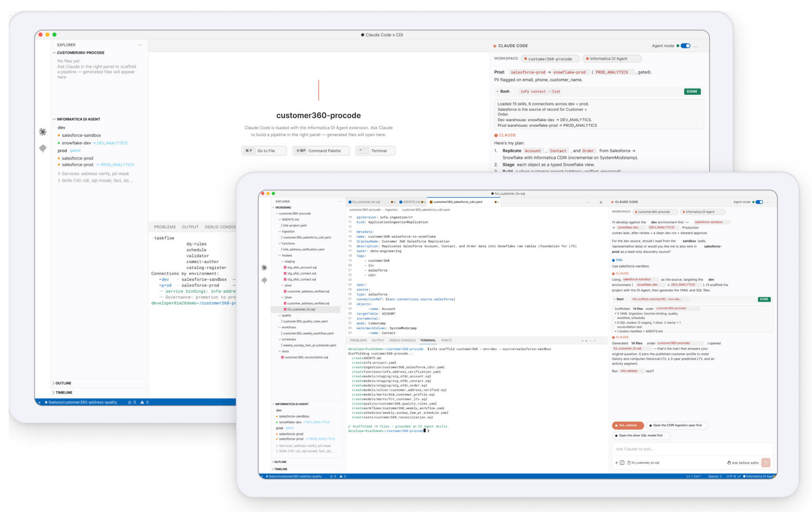Open customer360_quality_rules.yaml in file tree

pos(305,322)
